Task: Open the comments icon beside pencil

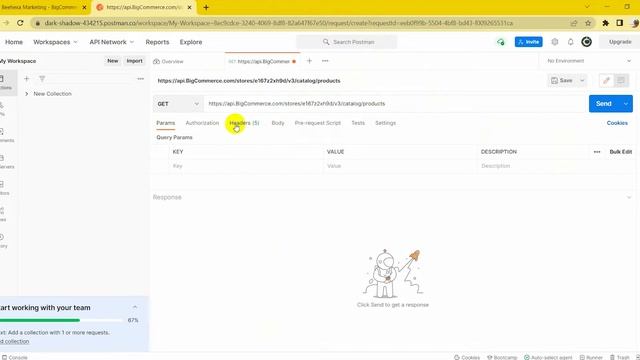Action: pos(621,80)
